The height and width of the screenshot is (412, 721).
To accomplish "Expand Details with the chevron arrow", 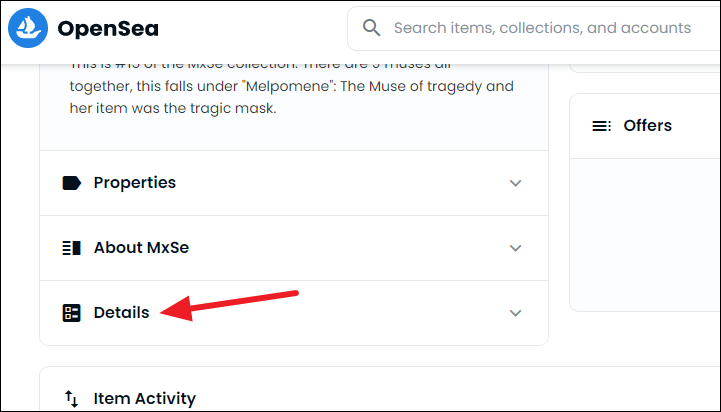I will 515,313.
